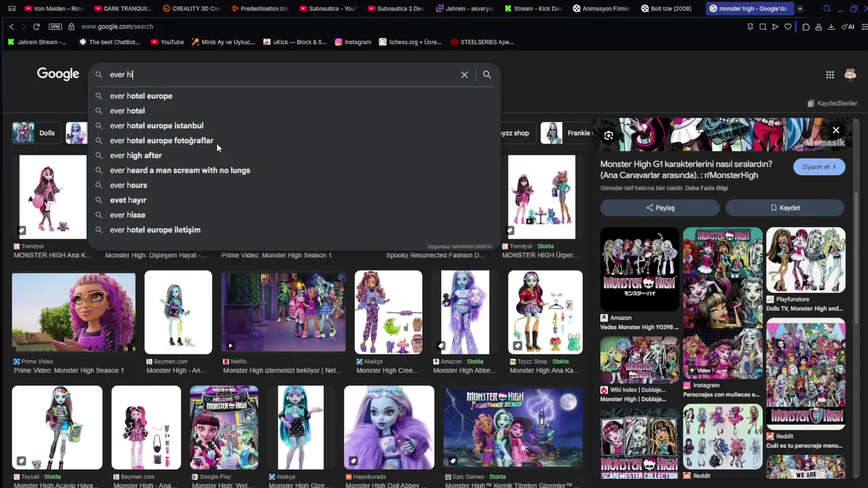Click the pin icon in browser toolbar
Viewport: 868px width, 488px height.
coord(750,26)
